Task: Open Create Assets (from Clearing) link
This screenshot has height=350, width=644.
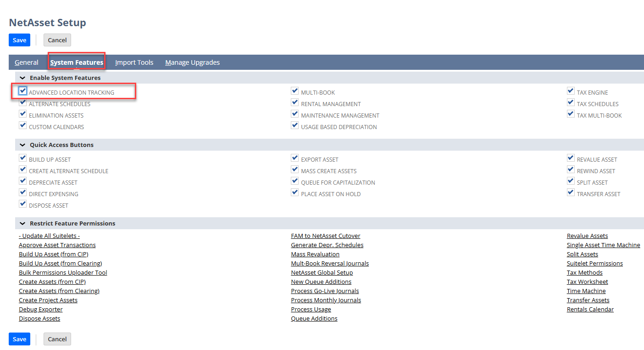Action: click(x=59, y=291)
